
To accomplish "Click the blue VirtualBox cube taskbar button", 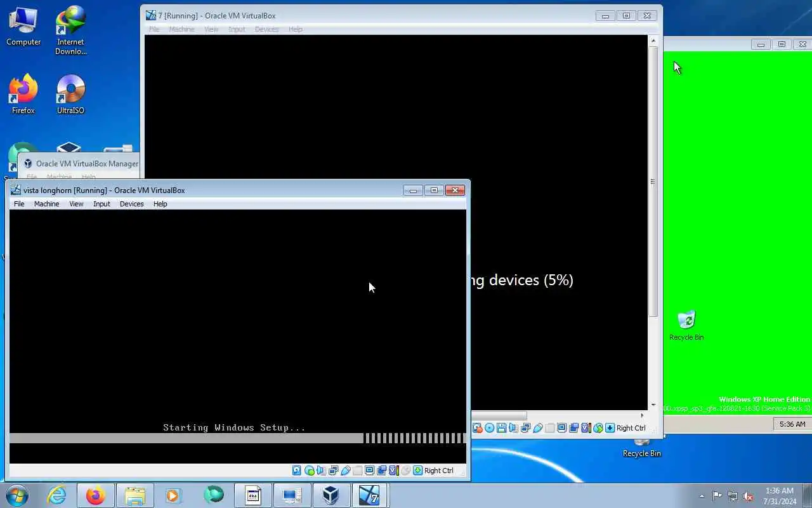I will 331,495.
